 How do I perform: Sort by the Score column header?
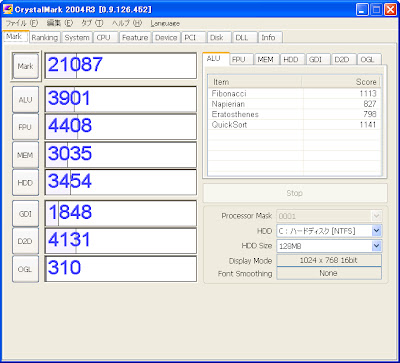341,82
